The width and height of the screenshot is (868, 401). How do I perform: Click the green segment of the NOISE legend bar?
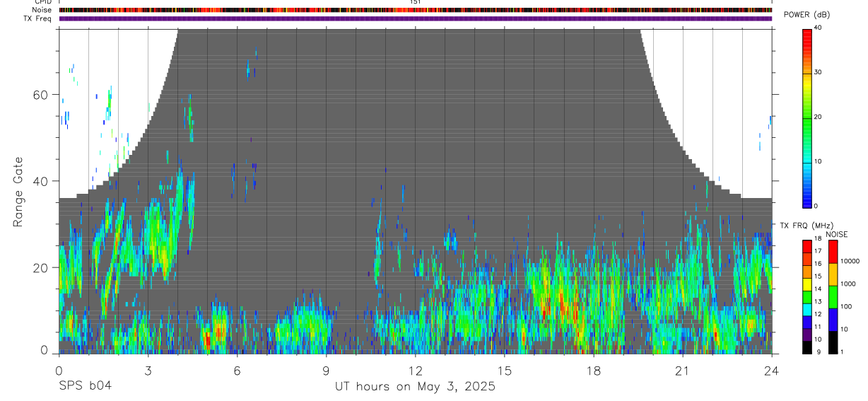[x=833, y=297]
